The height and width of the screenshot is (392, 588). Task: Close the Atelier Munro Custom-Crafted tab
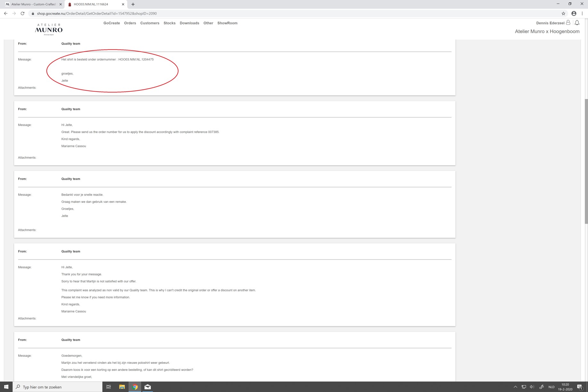61,4
